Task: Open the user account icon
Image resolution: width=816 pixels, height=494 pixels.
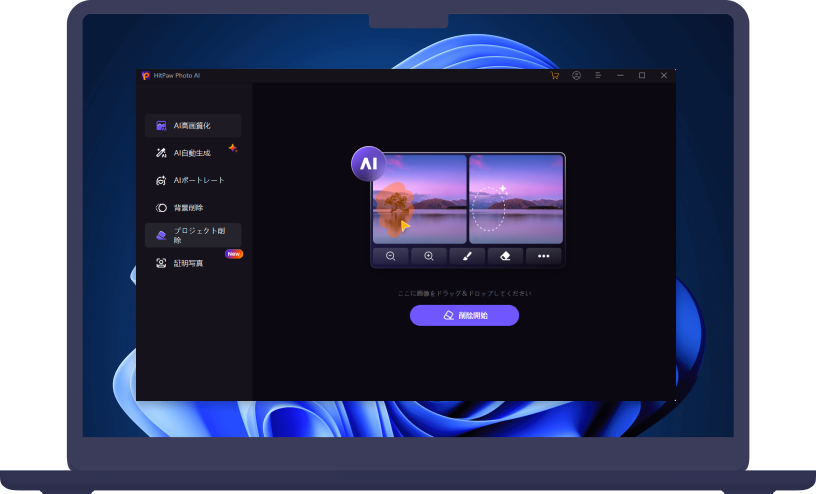Action: (x=576, y=75)
